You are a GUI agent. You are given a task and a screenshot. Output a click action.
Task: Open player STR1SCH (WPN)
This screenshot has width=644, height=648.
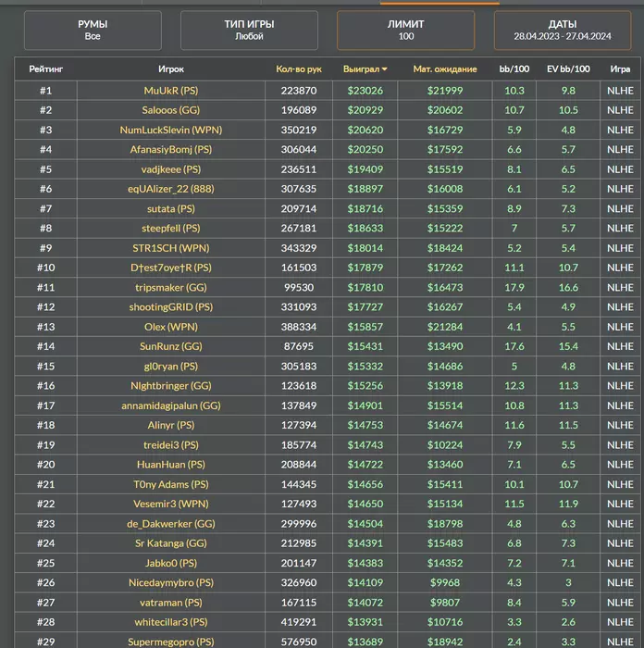(x=171, y=248)
